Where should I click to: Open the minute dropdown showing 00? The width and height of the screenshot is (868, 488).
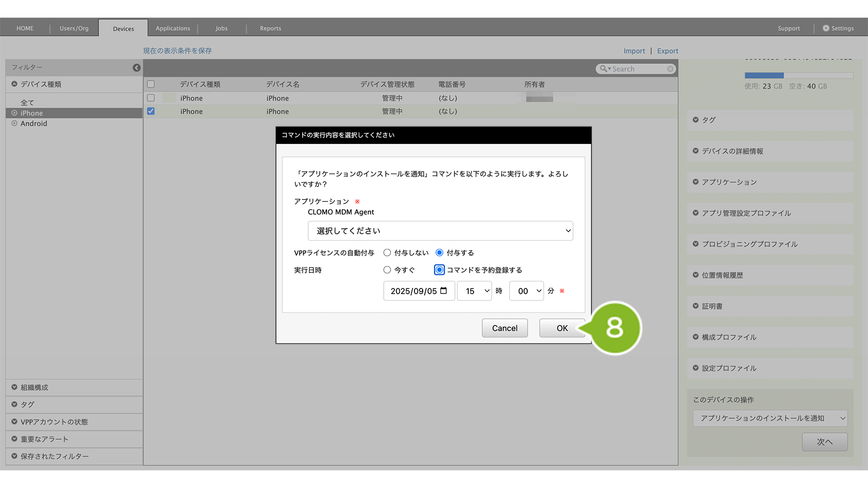(526, 291)
